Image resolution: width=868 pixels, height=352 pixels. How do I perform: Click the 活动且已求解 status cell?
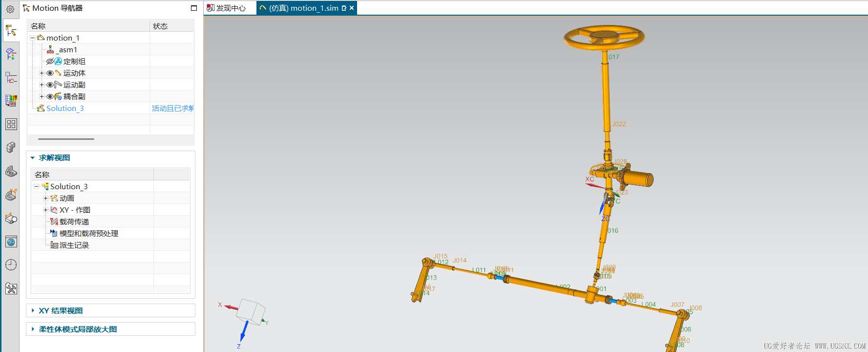(172, 108)
